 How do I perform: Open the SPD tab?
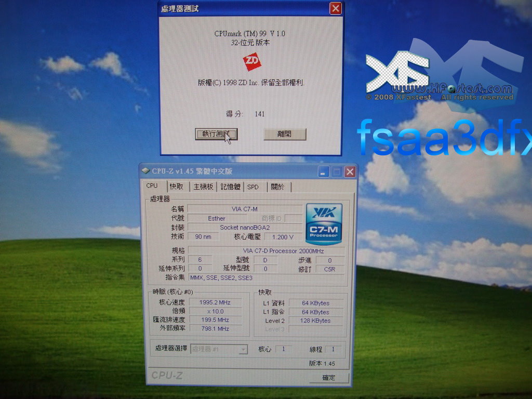point(253,187)
